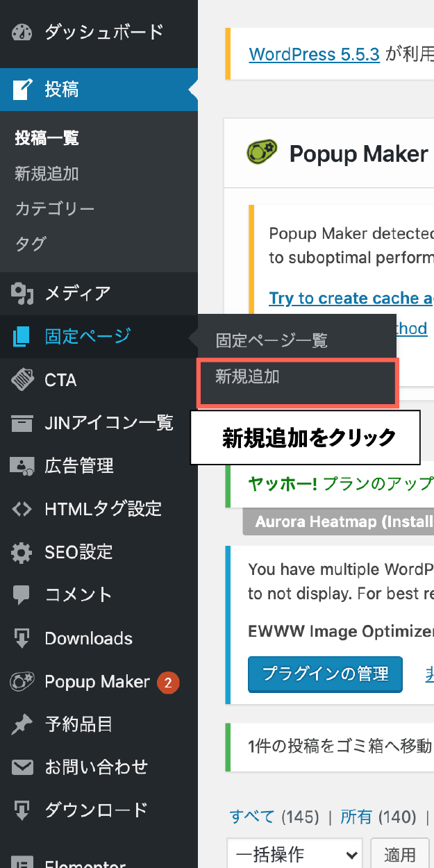434x868 pixels.
Task: Open the ダッシュボード menu
Action: pos(99,33)
